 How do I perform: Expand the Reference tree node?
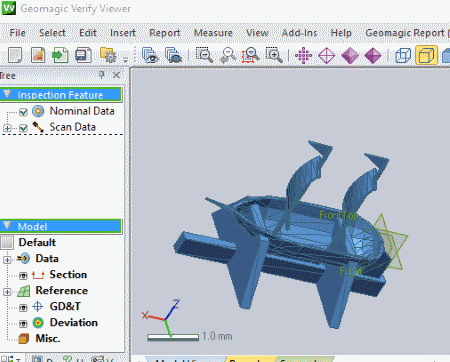click(x=7, y=292)
